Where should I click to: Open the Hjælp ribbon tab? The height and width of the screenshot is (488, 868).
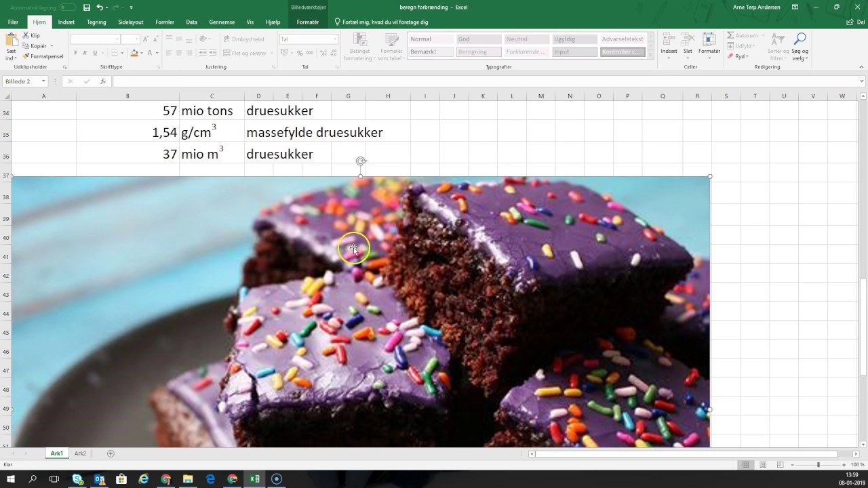click(x=273, y=22)
